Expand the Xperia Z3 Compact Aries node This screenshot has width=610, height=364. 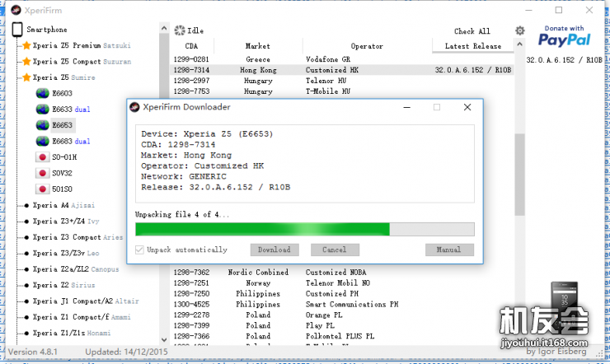tap(26, 237)
